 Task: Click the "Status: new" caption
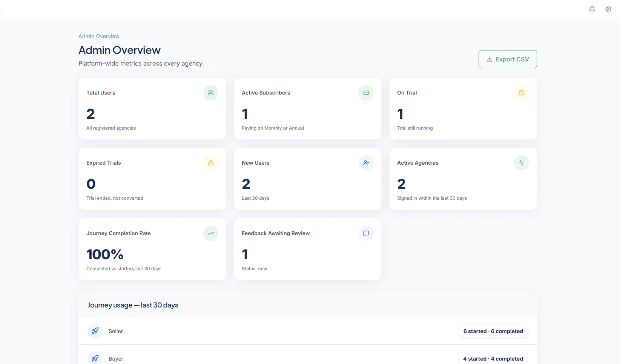(254, 269)
